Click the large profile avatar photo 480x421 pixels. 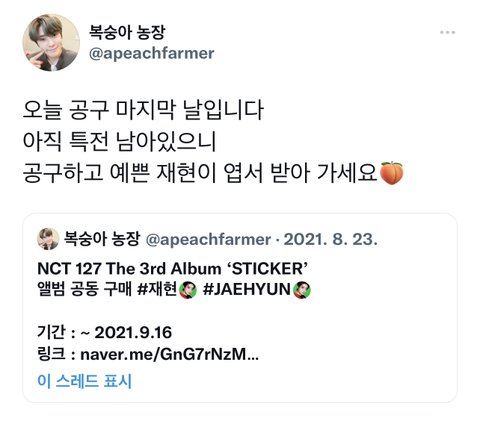(51, 42)
